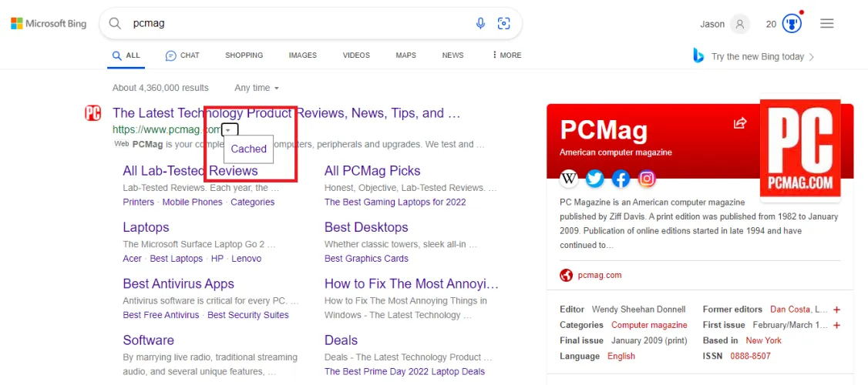Open PCMag's Instagram profile icon
The image size is (868, 385).
pyautogui.click(x=647, y=179)
